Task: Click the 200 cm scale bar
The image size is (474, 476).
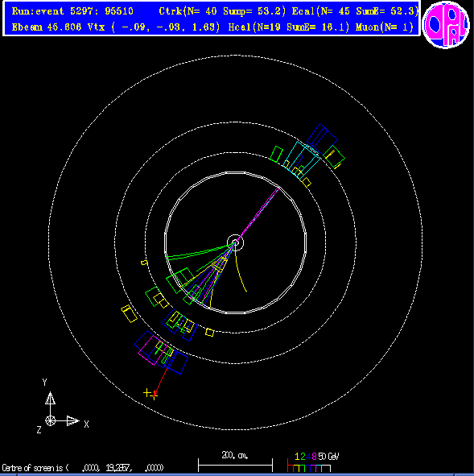Action: (235, 465)
